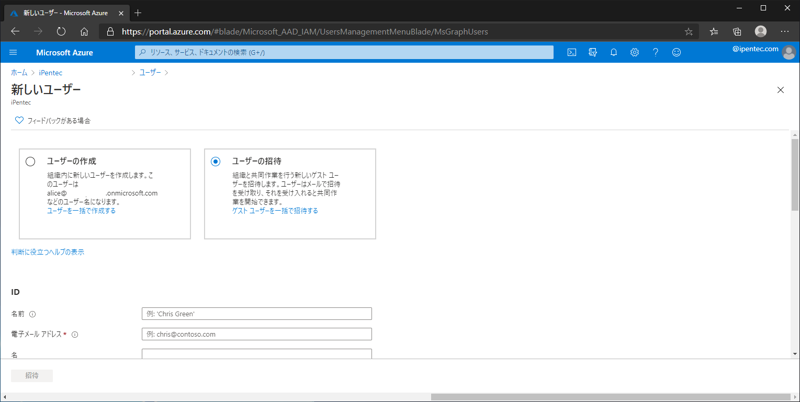Open browser settings and more menu
Screen dimensions: 800x402
[785, 32]
